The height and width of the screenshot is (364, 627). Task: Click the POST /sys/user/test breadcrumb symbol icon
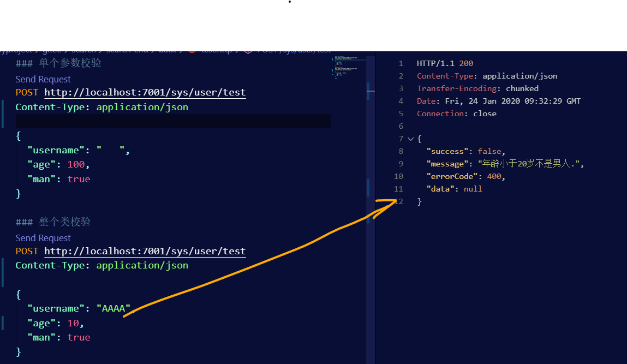point(247,50)
